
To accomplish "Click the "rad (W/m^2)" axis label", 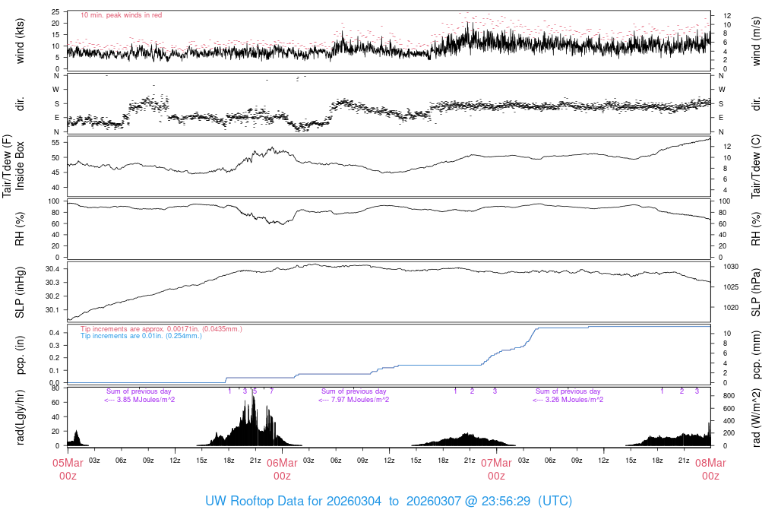I will [756, 418].
